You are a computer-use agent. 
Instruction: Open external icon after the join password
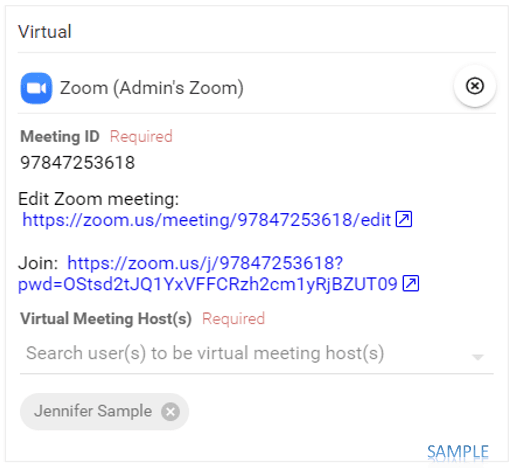[x=411, y=284]
